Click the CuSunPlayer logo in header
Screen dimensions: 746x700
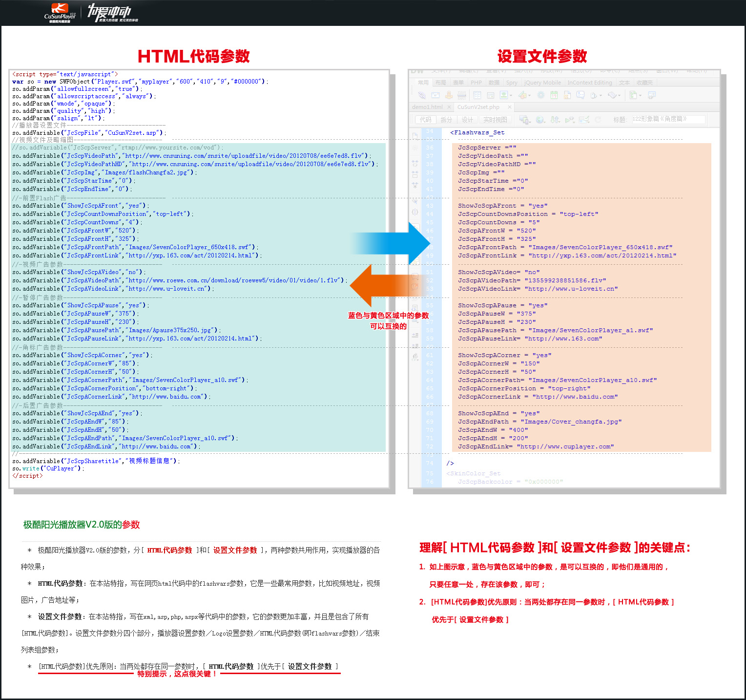61,12
